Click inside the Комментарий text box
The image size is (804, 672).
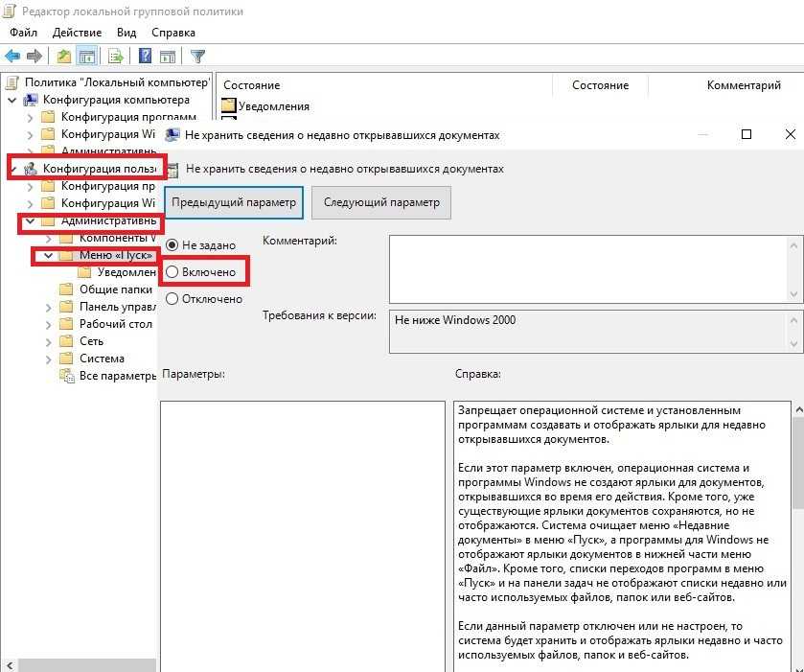click(x=589, y=268)
